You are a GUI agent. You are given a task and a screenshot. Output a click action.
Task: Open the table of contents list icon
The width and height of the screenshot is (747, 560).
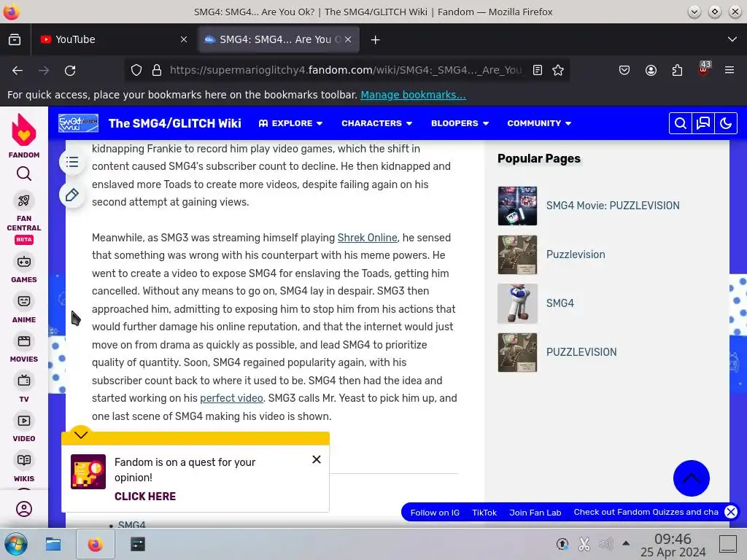(72, 163)
